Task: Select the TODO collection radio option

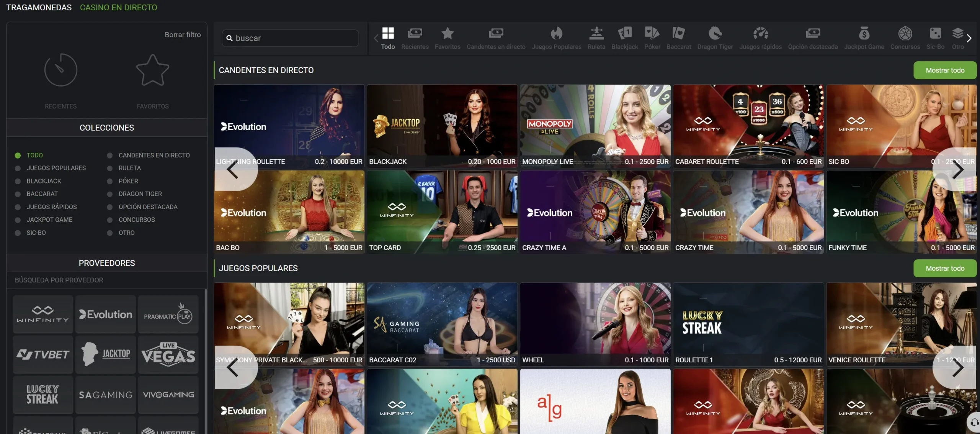Action: [18, 155]
